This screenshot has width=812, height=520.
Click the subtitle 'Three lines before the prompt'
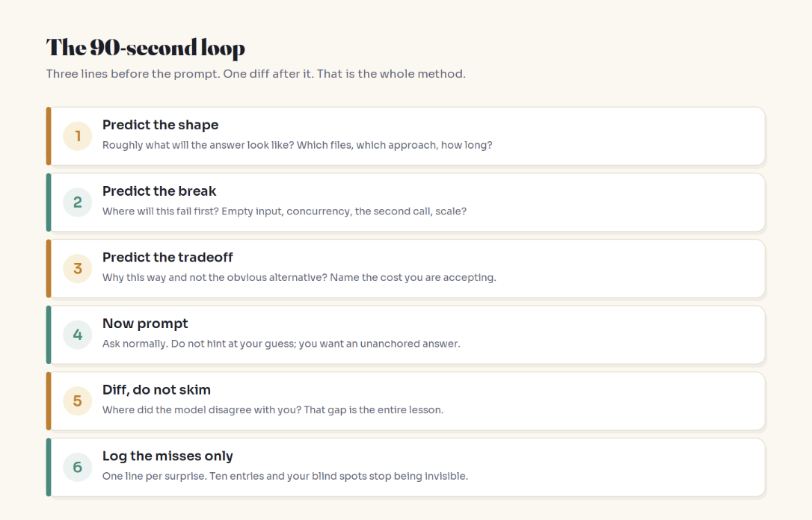(x=256, y=74)
